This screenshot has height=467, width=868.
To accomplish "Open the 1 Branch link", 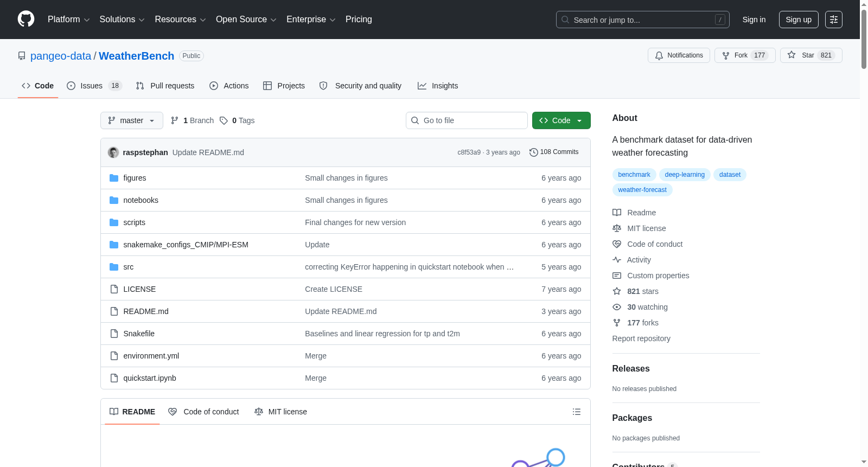I will click(x=193, y=120).
